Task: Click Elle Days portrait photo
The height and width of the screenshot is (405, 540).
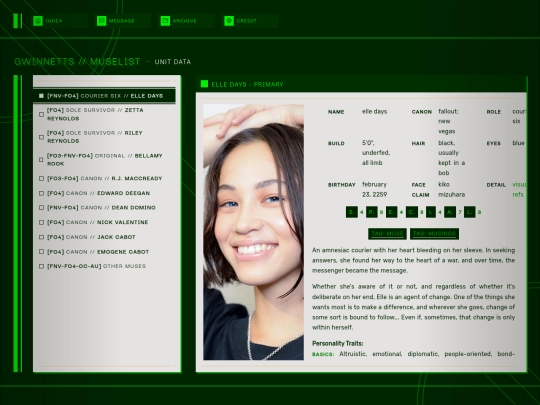Action: coord(253,232)
